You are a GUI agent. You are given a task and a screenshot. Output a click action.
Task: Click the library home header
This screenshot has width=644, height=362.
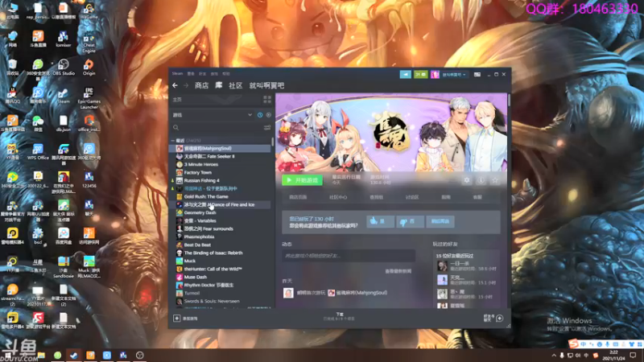click(215, 99)
